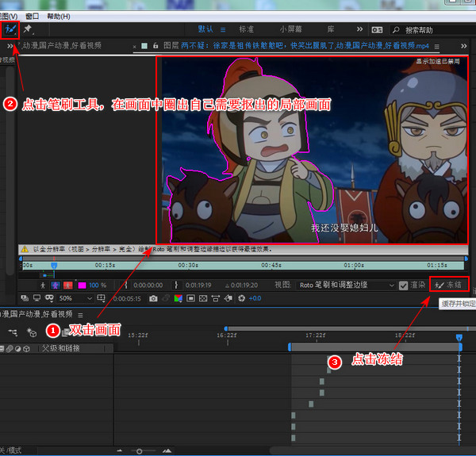
Task: Open the Roto 笔刷和调整边缘 view dropdown
Action: click(347, 285)
